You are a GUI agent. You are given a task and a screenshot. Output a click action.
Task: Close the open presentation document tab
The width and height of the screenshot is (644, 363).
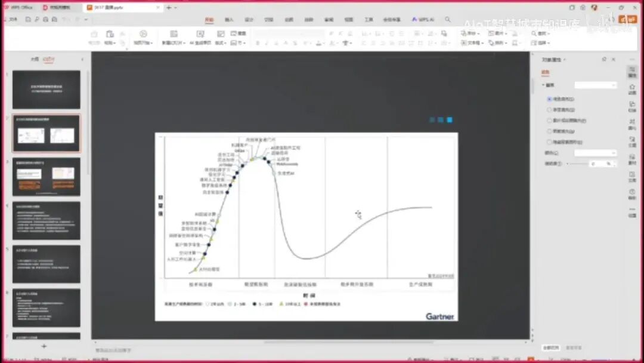[x=158, y=7]
